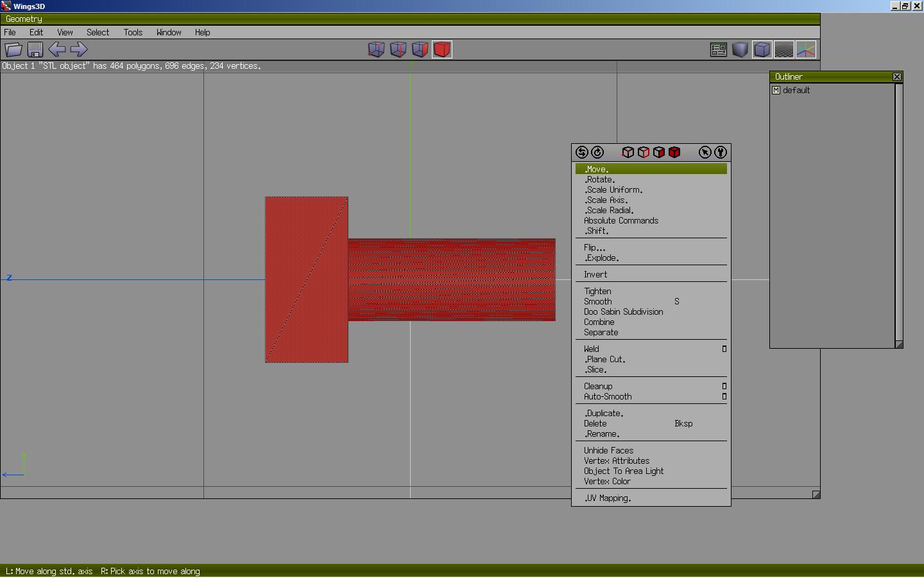Open the Preferences icon in the toolbar
Viewport: 924px width, 578px height.
[719, 49]
